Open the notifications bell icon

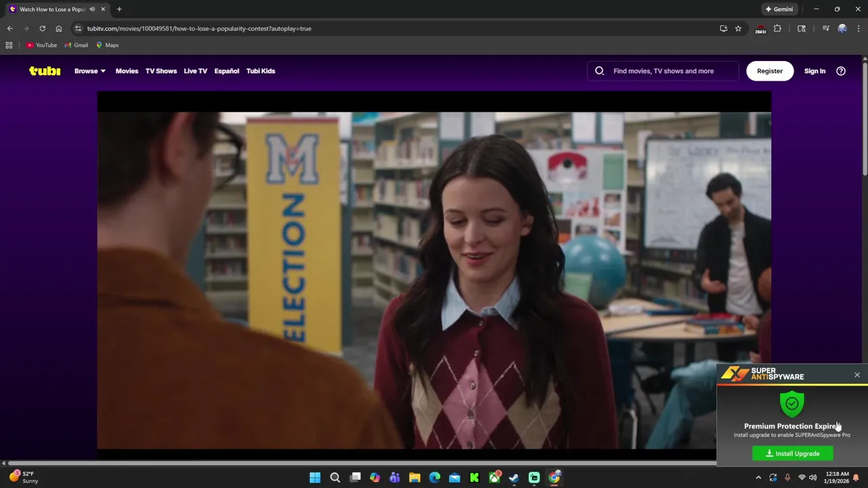pos(856,478)
